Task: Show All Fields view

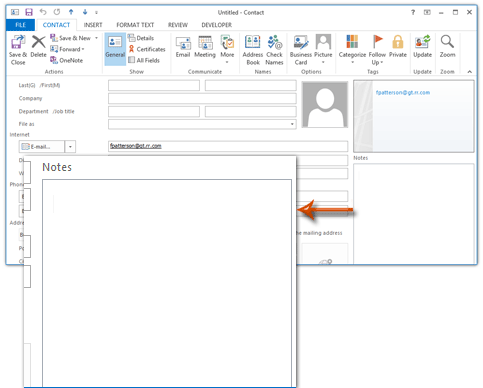Action: coord(144,60)
